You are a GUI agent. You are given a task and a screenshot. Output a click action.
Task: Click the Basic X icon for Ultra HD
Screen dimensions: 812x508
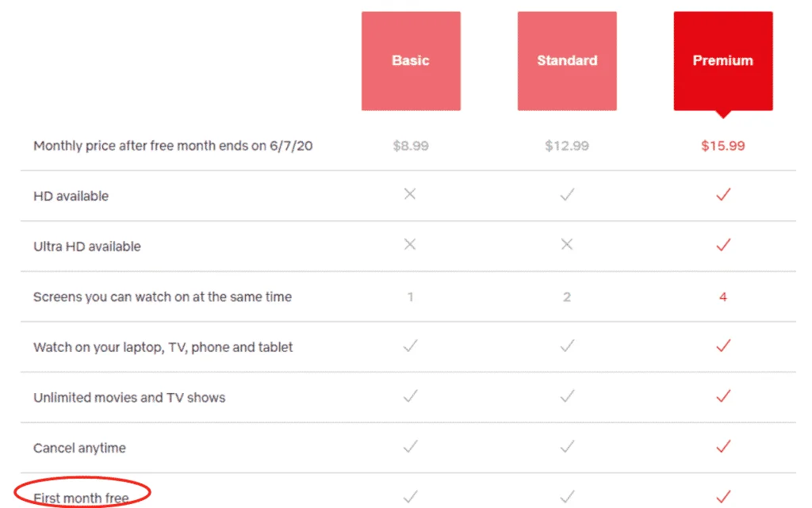click(x=410, y=244)
